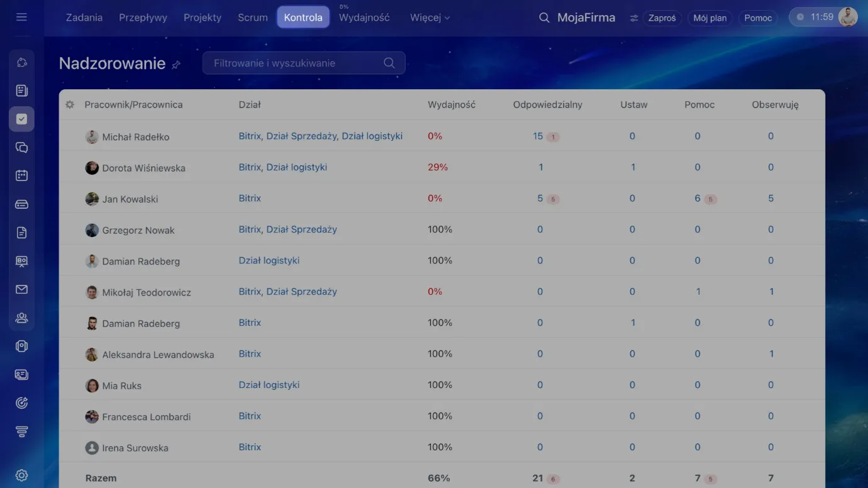Open the chat bubbles icon in sidebar
This screenshot has width=868, height=488.
pyautogui.click(x=21, y=148)
